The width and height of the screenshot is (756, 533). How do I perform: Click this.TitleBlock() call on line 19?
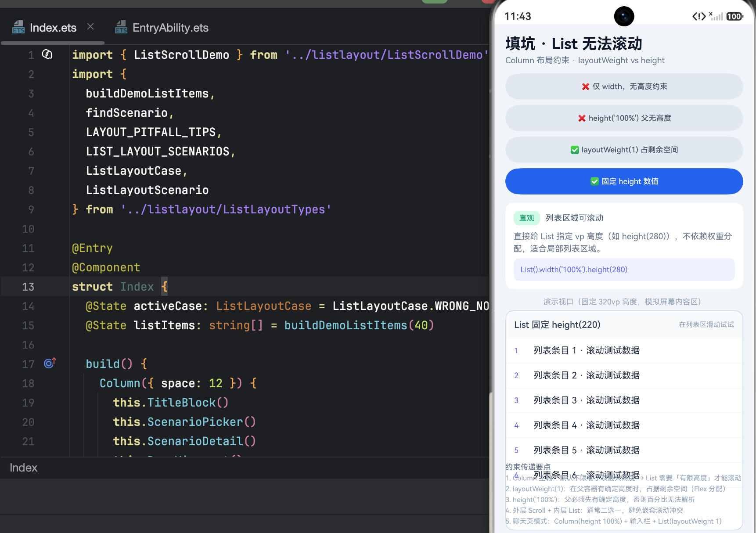coord(171,403)
